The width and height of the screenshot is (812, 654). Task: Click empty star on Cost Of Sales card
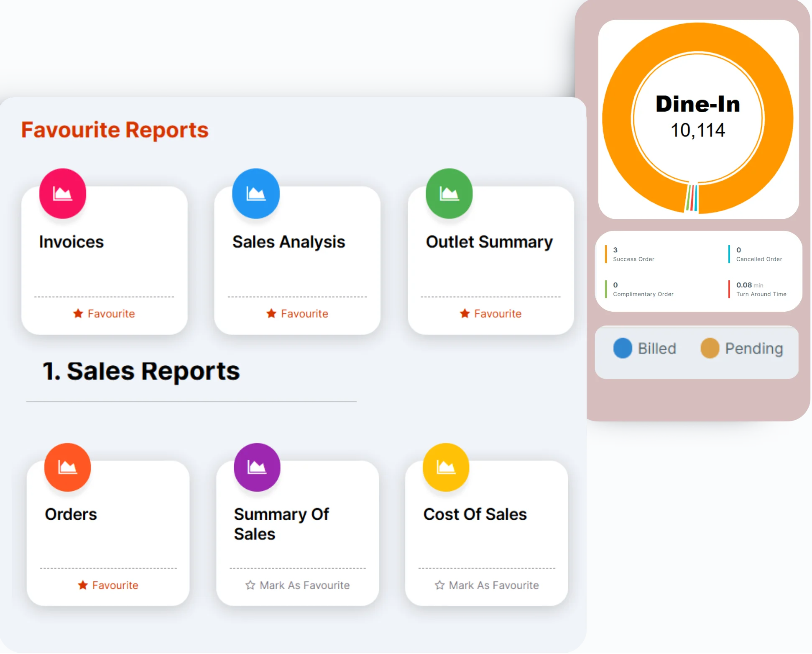tap(439, 585)
